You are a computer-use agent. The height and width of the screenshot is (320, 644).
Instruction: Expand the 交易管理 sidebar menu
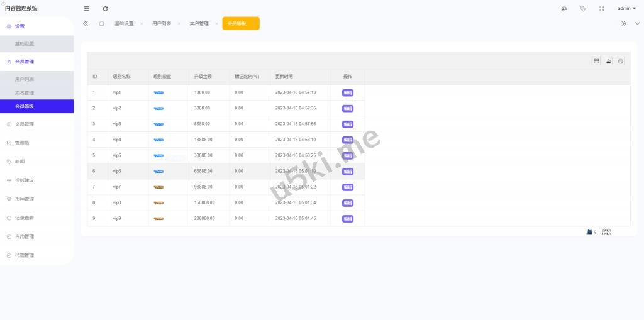[x=25, y=124]
